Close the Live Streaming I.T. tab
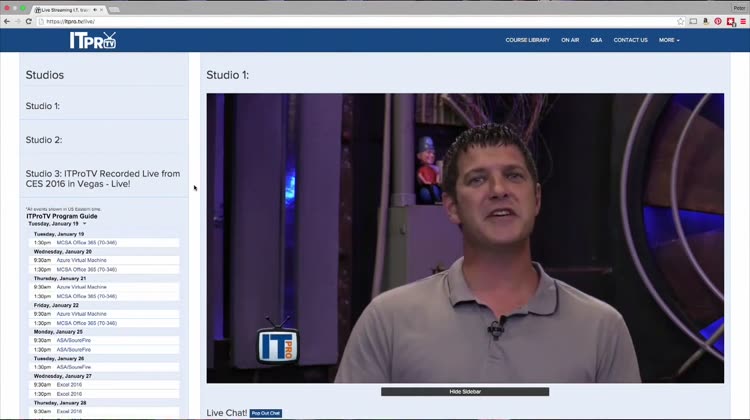This screenshot has width=750, height=420. point(101,10)
